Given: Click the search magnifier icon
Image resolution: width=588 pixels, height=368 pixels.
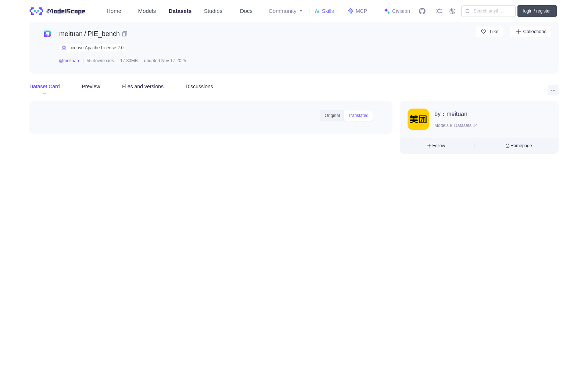Looking at the screenshot, I should (467, 11).
